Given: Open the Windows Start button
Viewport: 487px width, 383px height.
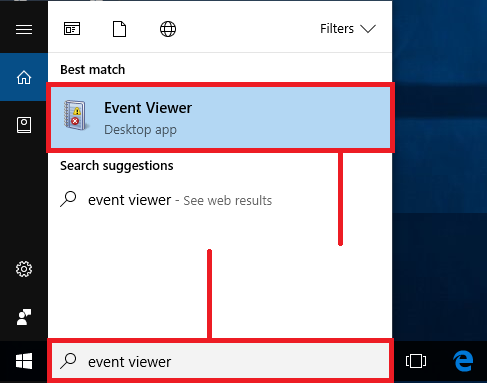Looking at the screenshot, I should pyautogui.click(x=24, y=361).
